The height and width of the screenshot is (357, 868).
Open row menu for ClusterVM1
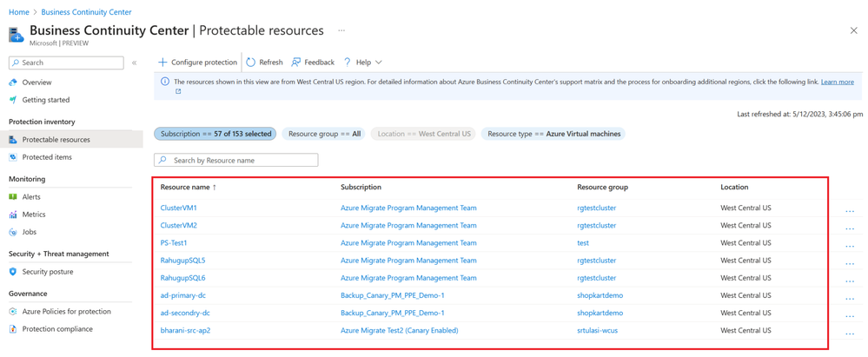851,211
